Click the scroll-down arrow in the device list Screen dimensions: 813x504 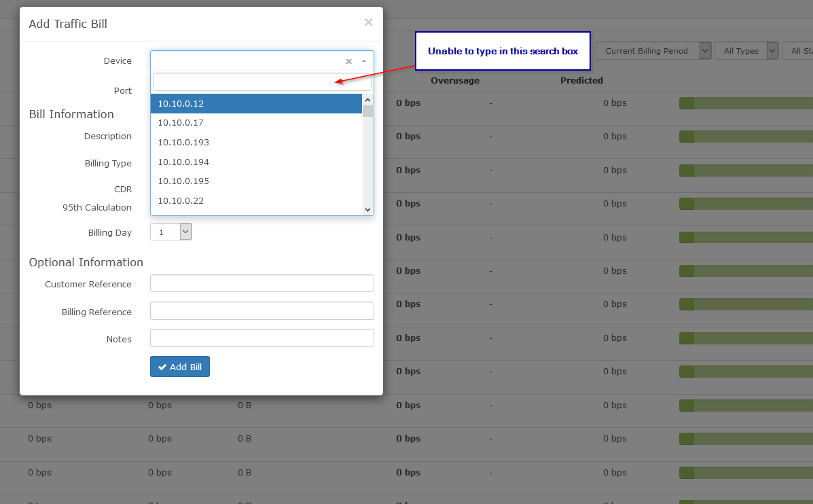[367, 209]
